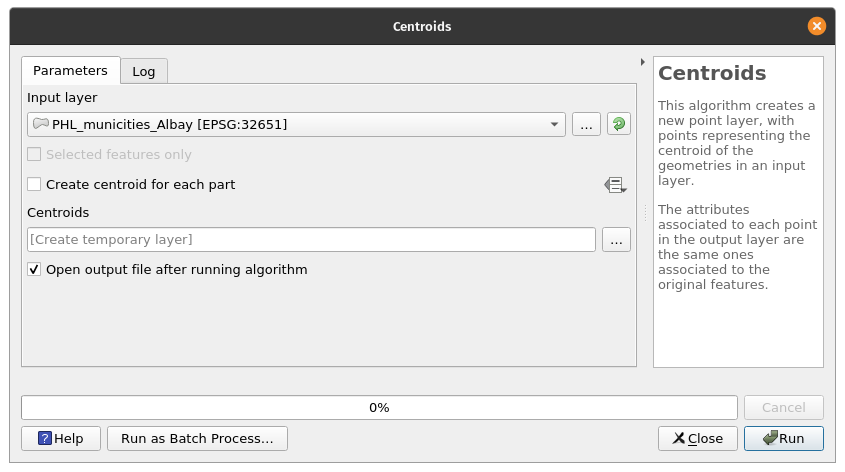Enable Create centroid for each part
Image resolution: width=845 pixels, height=472 pixels.
35,185
